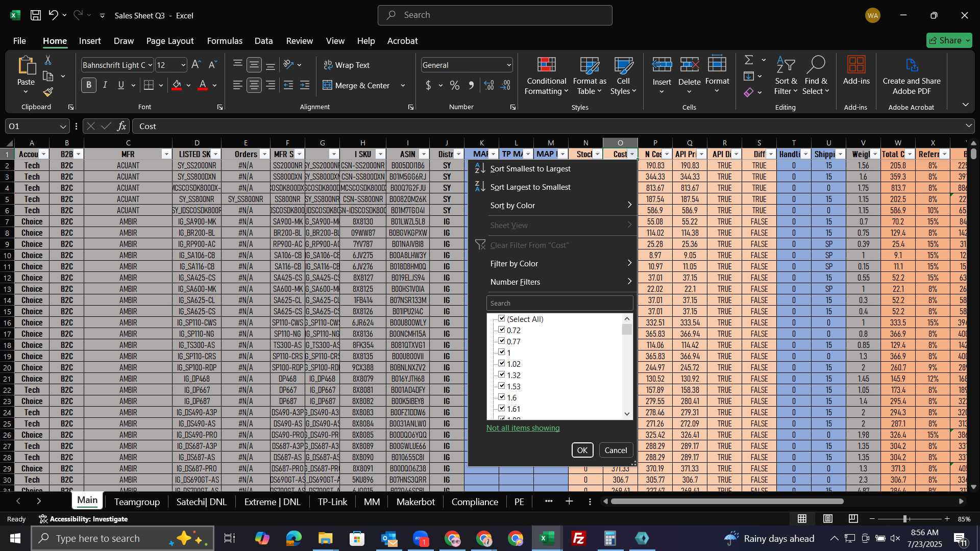
Task: Open Sort & Filter menu
Action: (786, 77)
